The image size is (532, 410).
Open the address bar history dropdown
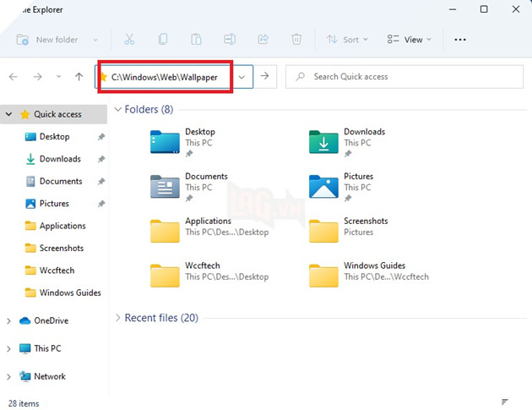(x=242, y=77)
